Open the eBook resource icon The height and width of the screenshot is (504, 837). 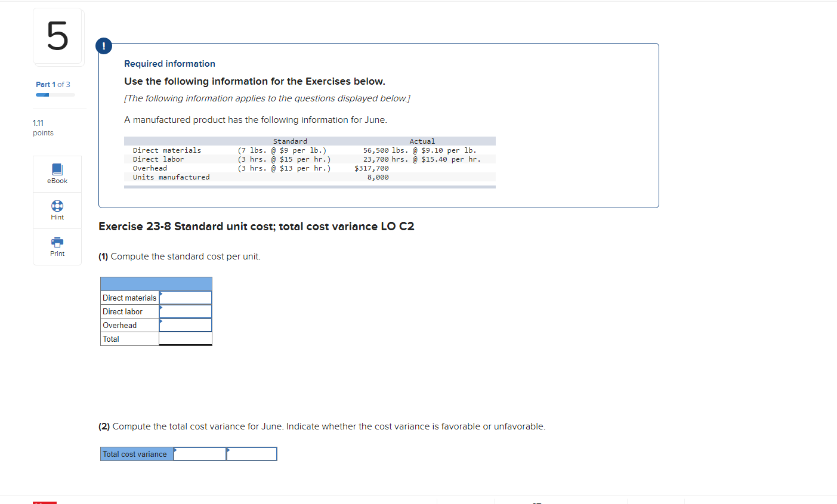pyautogui.click(x=57, y=169)
